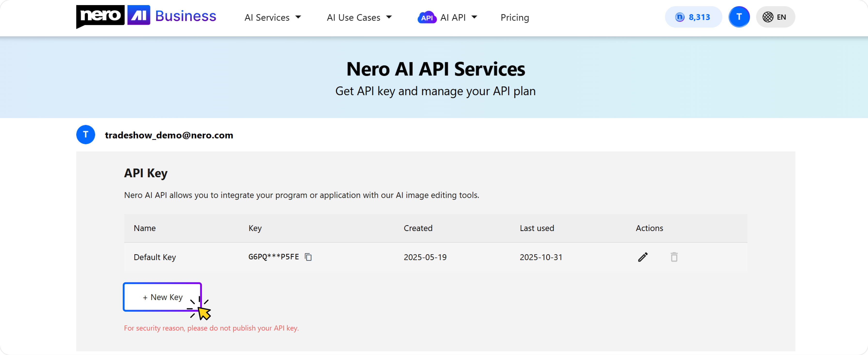The height and width of the screenshot is (355, 868).
Task: Click the T avatar beside the tradeshow email
Action: tap(85, 134)
